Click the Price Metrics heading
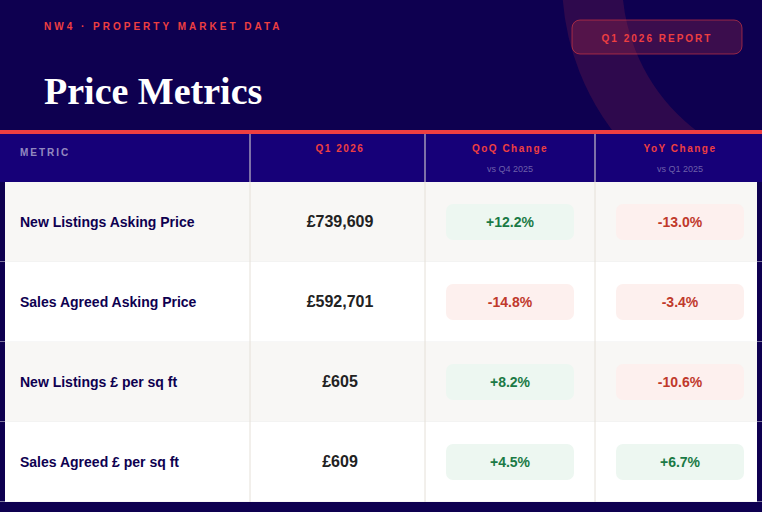 click(x=153, y=91)
